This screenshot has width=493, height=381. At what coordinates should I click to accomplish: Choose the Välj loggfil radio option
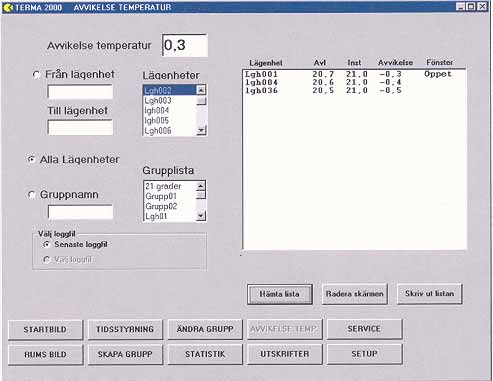pyautogui.click(x=46, y=259)
